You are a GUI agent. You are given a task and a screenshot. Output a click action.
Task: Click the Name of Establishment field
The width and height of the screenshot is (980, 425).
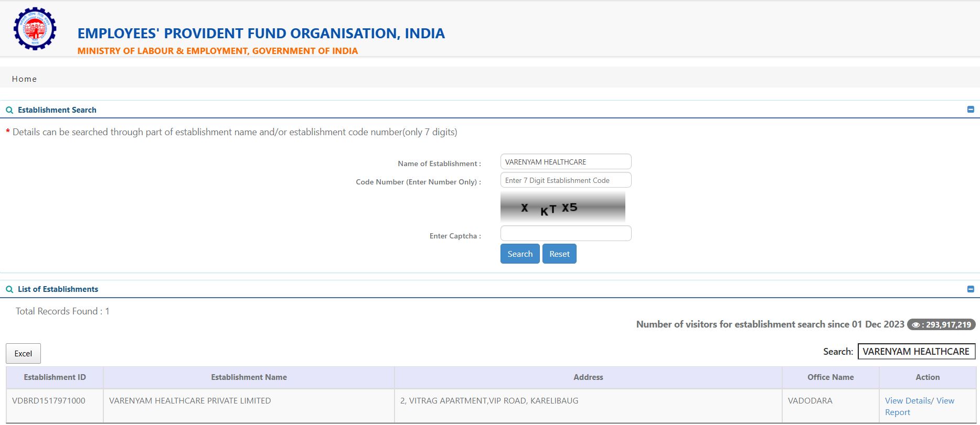pos(566,162)
